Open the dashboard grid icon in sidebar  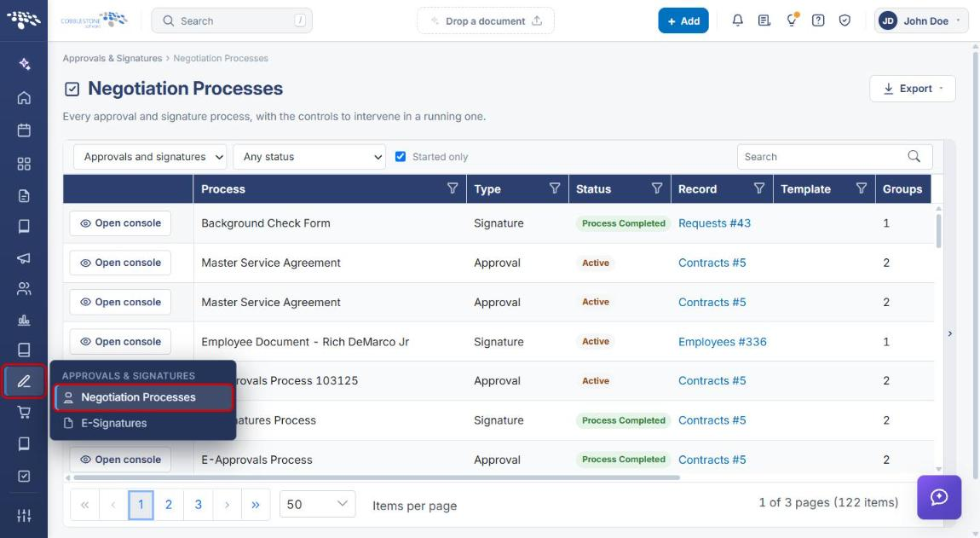24,164
